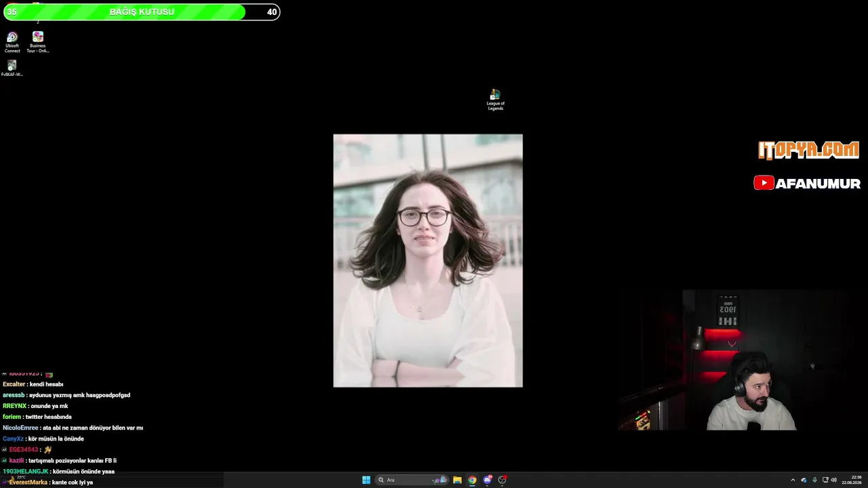Image resolution: width=868 pixels, height=488 pixels.
Task: Click the message "kör müsün la önünde"
Action: point(56,439)
